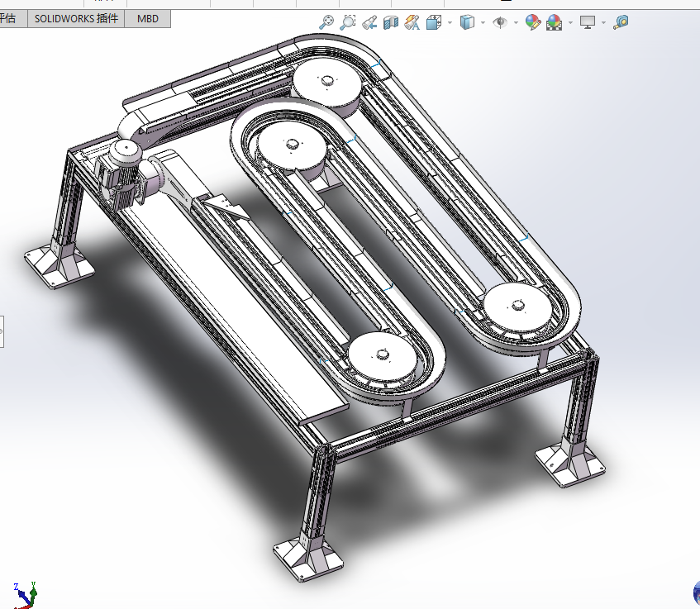Click the Apply Scene icon

554,22
